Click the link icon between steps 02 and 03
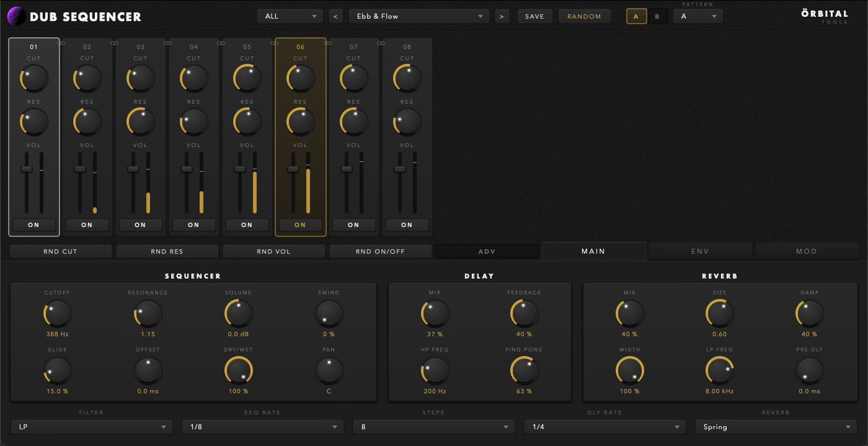The image size is (868, 446). click(115, 43)
